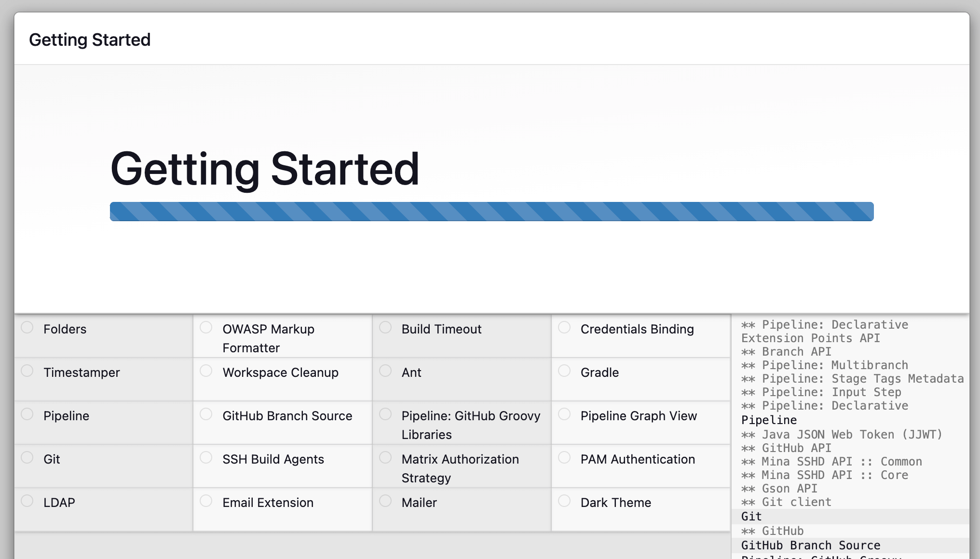Click '** Gson API' log entry
This screenshot has height=559, width=980.
tap(779, 489)
